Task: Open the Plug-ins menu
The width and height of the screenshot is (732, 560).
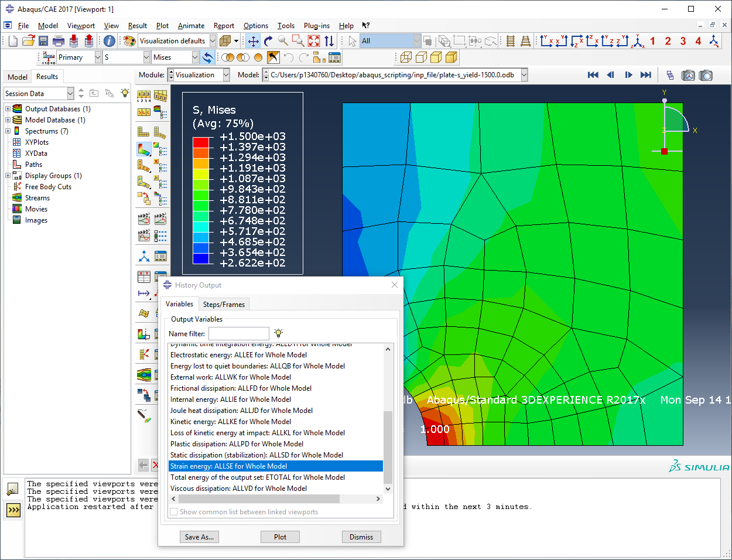Action: click(x=317, y=25)
